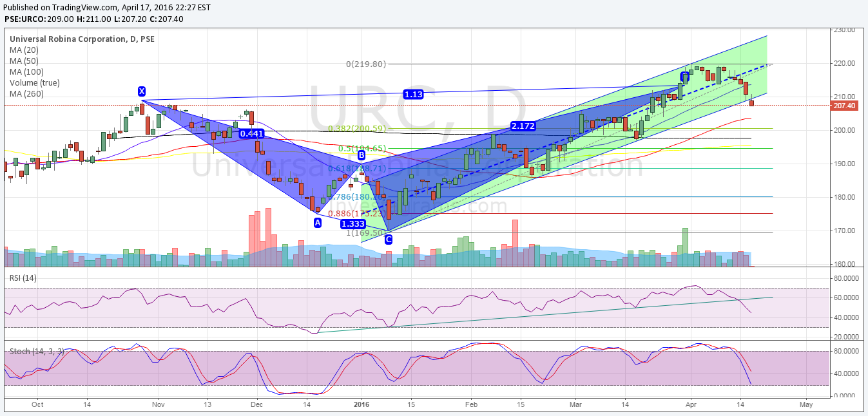The image size is (868, 416).
Task: Click the 0.441 ratio label
Action: 251,134
